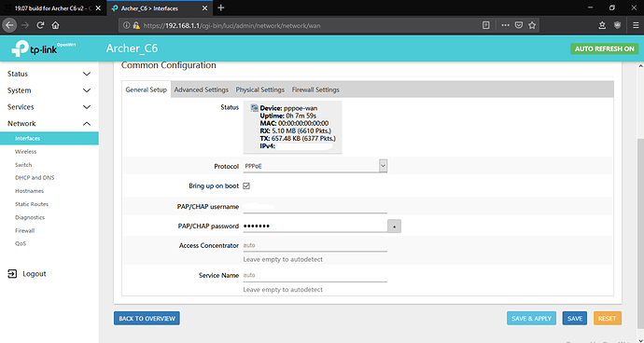Click the 'RX: 5.10 MB (6610 Pkts.)' text
Image resolution: width=644 pixels, height=343 pixels.
[x=295, y=130]
